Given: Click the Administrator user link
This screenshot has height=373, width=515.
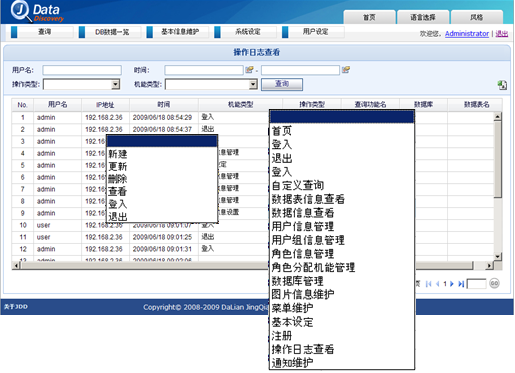Looking at the screenshot, I should coord(467,34).
